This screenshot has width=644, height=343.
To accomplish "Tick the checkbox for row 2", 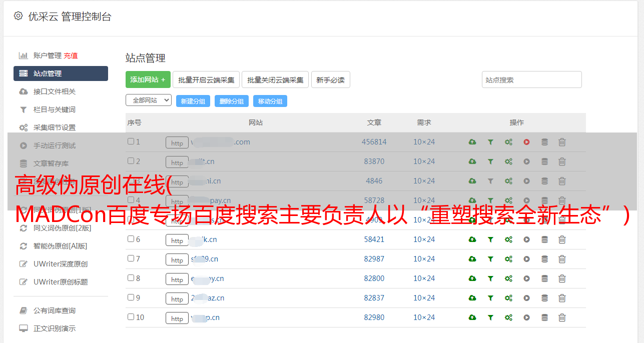I will click(131, 161).
